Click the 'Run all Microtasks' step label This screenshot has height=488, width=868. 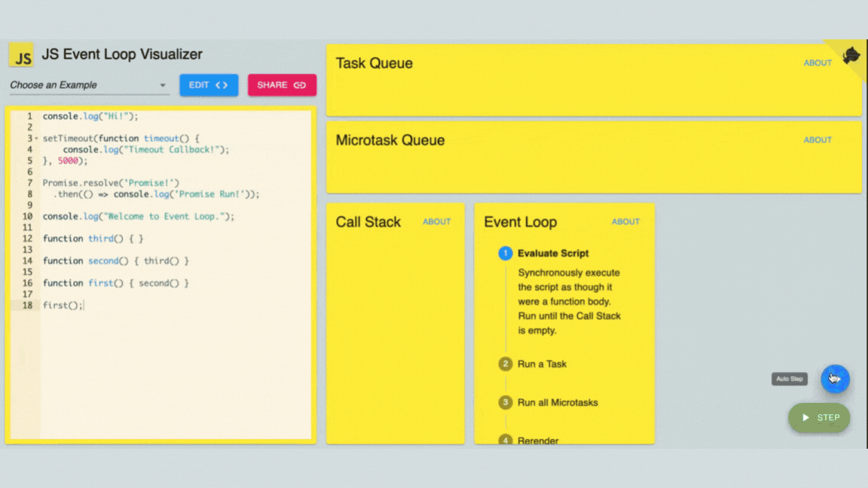tap(558, 402)
